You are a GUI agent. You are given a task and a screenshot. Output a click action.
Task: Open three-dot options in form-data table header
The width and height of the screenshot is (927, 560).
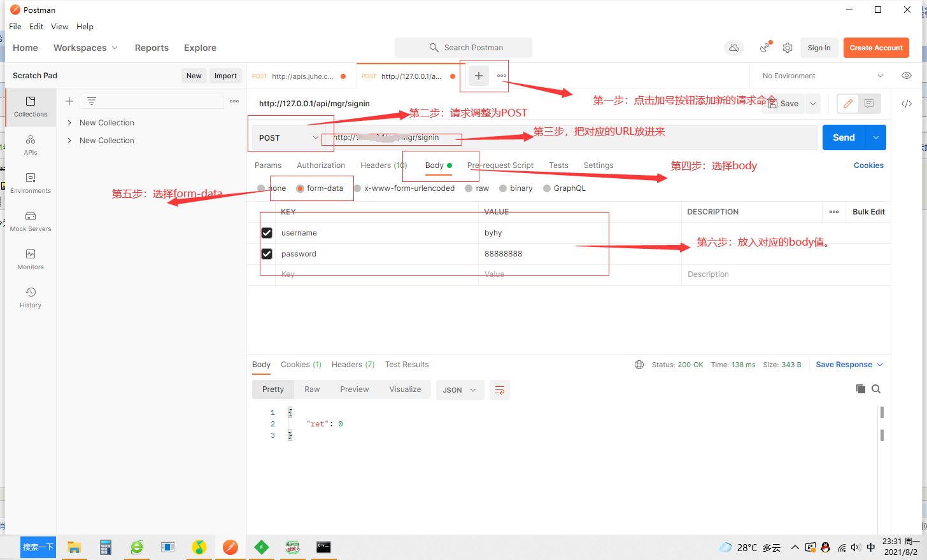point(834,212)
